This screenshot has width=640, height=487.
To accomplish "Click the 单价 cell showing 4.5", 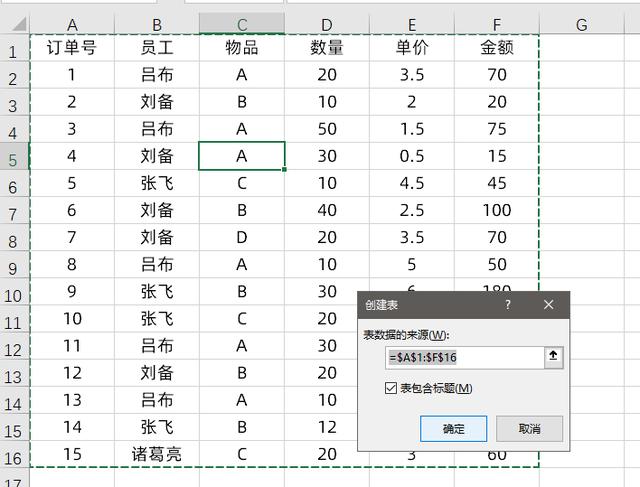I will (411, 183).
